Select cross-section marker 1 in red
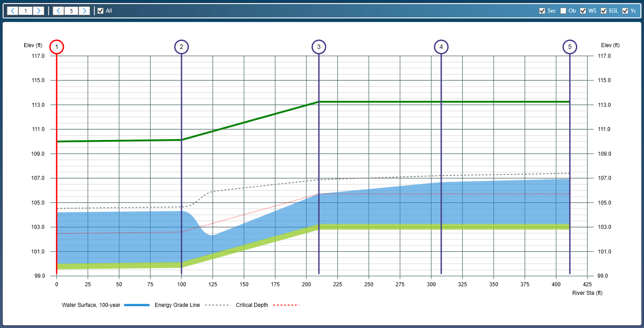The image size is (644, 328). (57, 46)
